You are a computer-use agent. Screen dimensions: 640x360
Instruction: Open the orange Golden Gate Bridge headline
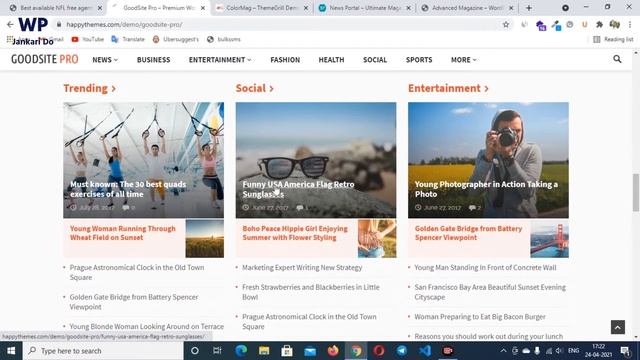point(468,233)
